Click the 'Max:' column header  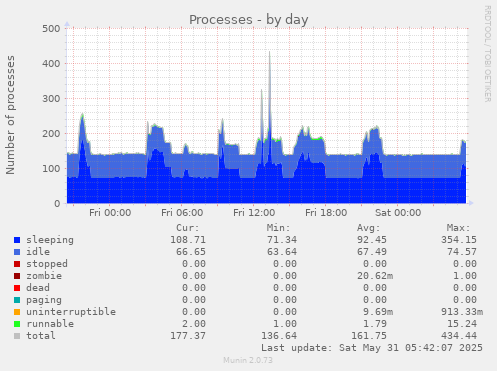point(459,228)
